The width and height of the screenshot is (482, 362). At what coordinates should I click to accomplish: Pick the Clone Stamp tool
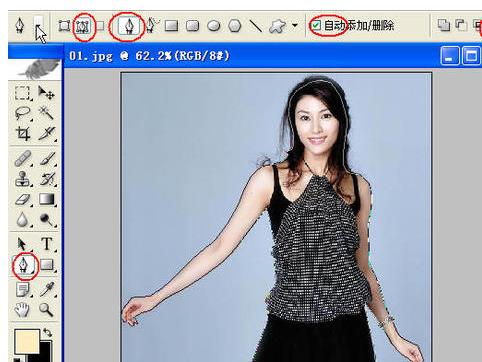[x=23, y=179]
